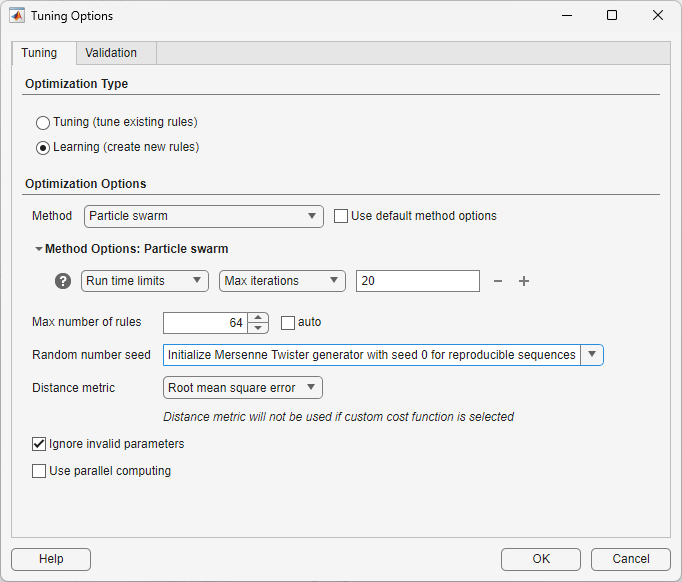Enable Use default method options checkbox
The width and height of the screenshot is (682, 582).
click(x=341, y=215)
